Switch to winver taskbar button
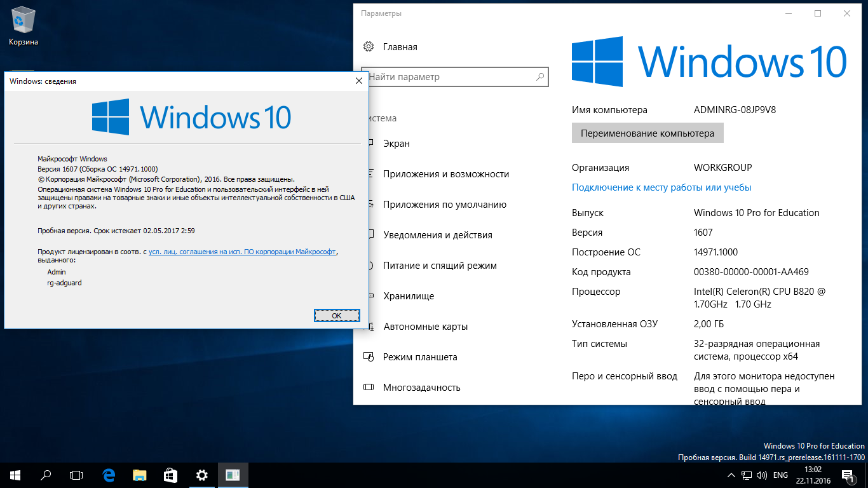868x488 pixels. tap(233, 475)
